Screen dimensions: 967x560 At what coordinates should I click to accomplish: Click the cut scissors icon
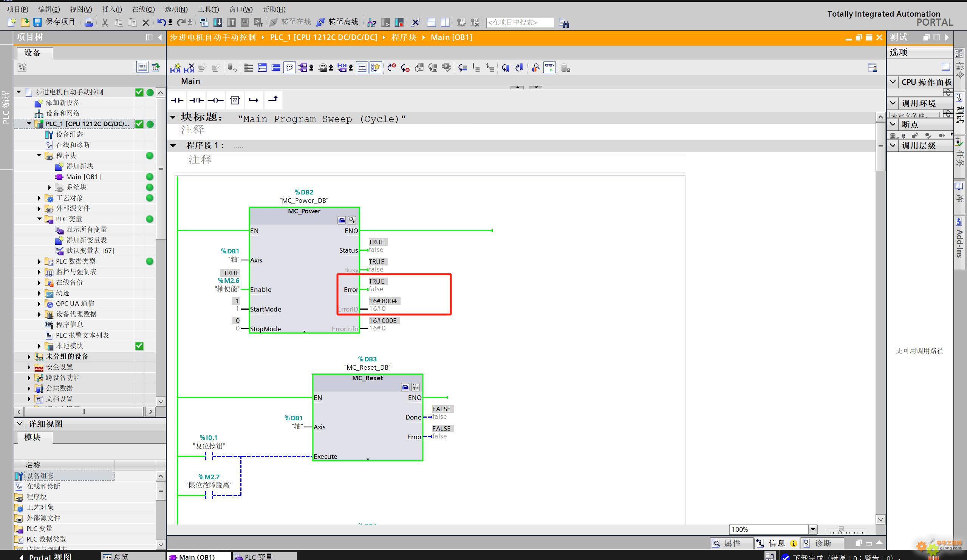coord(105,23)
